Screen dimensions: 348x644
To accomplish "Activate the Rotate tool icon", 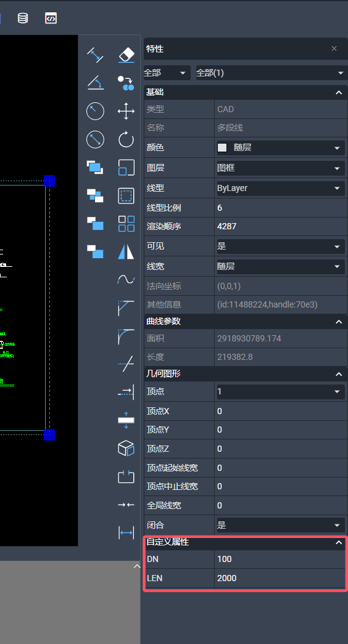I will [x=126, y=139].
